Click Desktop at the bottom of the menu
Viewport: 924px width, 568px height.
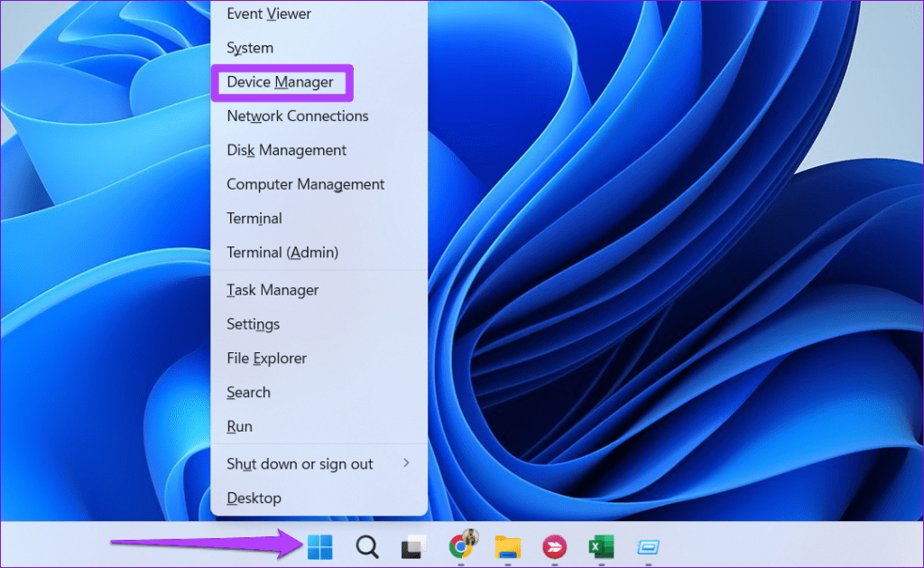pyautogui.click(x=254, y=498)
